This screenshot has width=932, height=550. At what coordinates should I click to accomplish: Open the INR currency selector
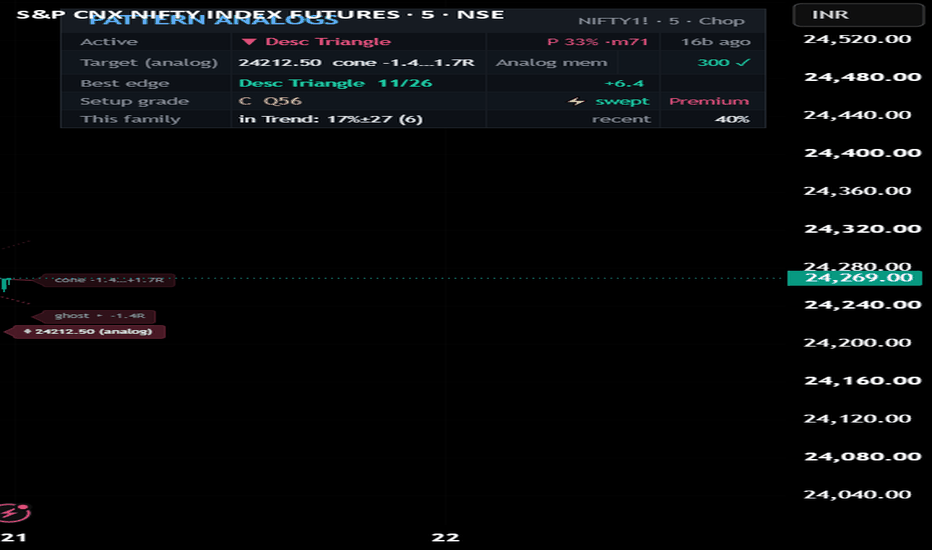click(x=858, y=14)
